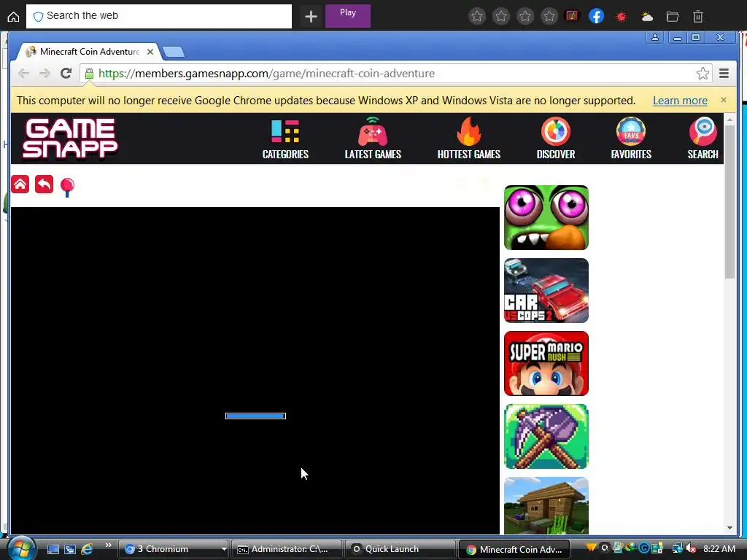Close the Minecraft Coin Adventure tab
The height and width of the screenshot is (560, 747).
pos(150,52)
